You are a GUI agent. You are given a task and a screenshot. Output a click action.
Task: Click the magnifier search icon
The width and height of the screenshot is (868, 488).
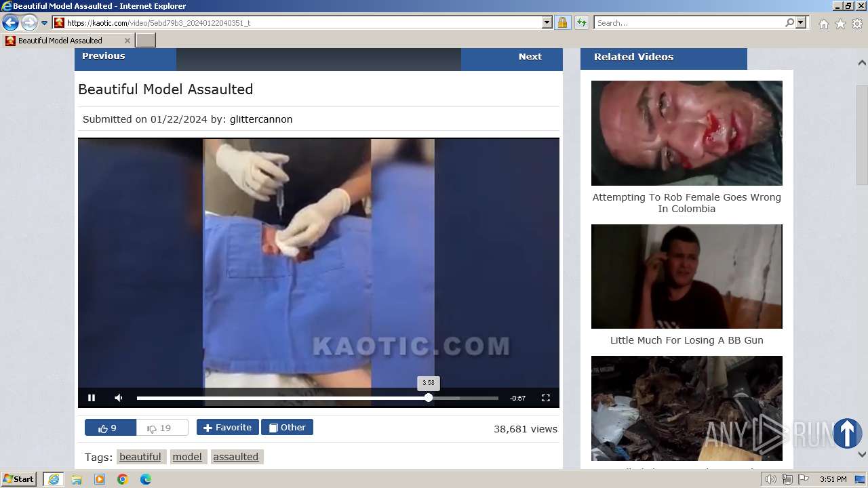[789, 22]
